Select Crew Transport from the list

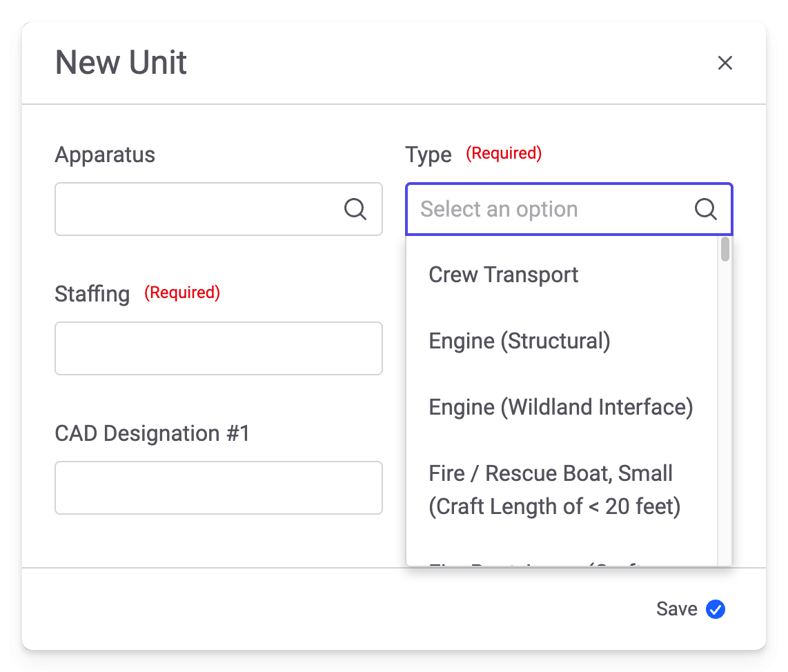tap(504, 275)
